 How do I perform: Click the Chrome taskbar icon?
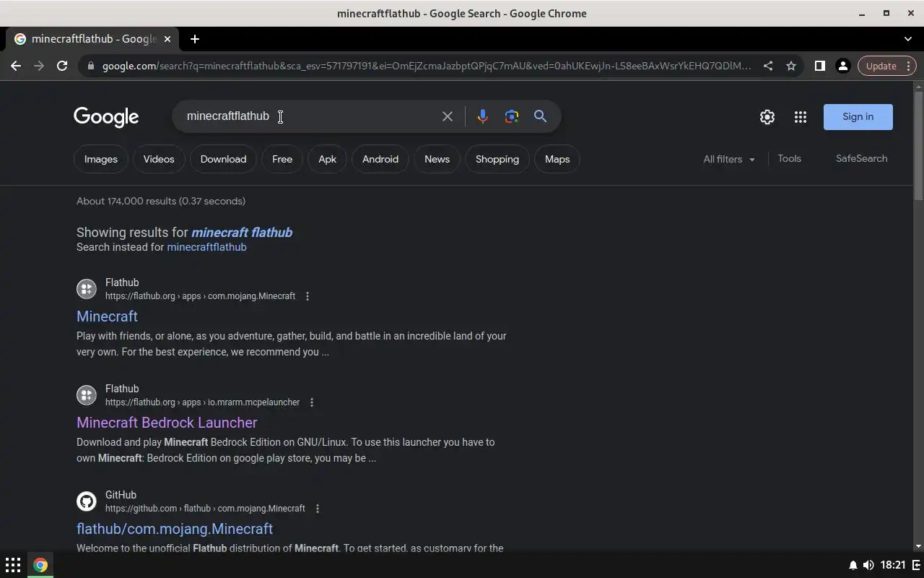coord(40,565)
